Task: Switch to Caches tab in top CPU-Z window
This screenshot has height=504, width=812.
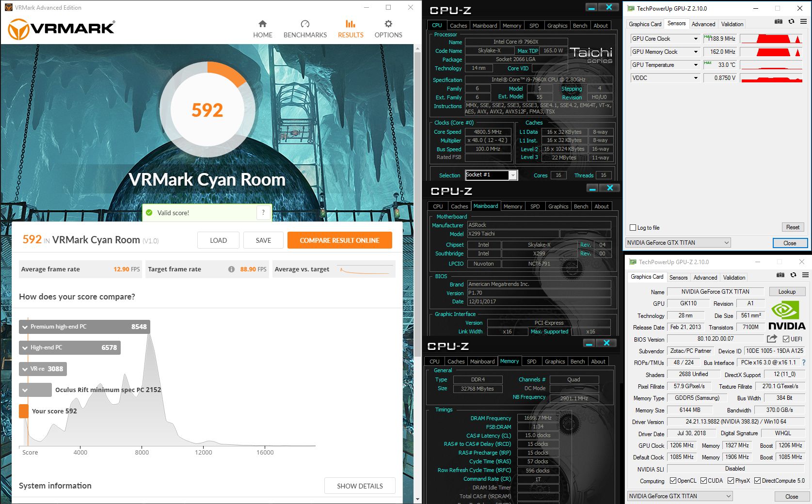Action: 458,26
